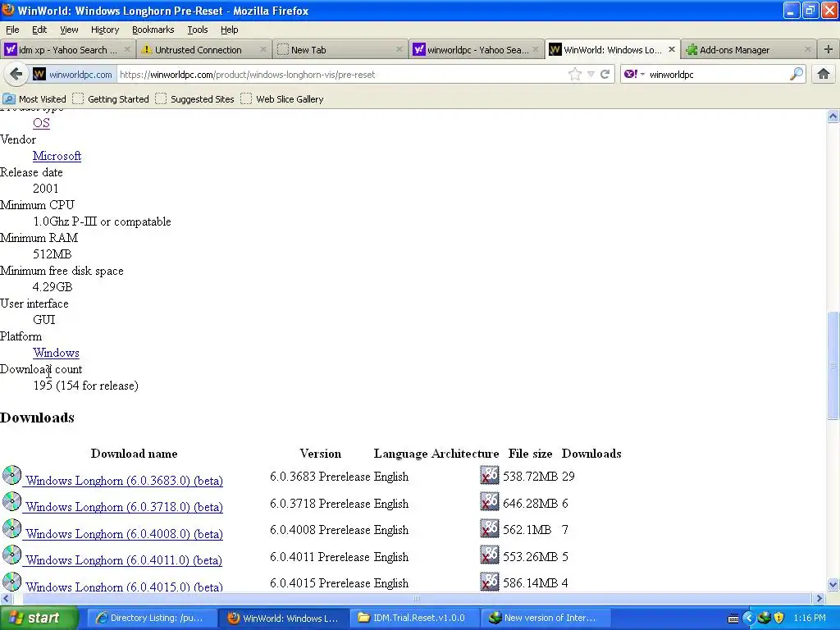840x630 pixels.
Task: Download Windows Longhorn (6.0.4011.0) (beta)
Action: [x=124, y=559]
